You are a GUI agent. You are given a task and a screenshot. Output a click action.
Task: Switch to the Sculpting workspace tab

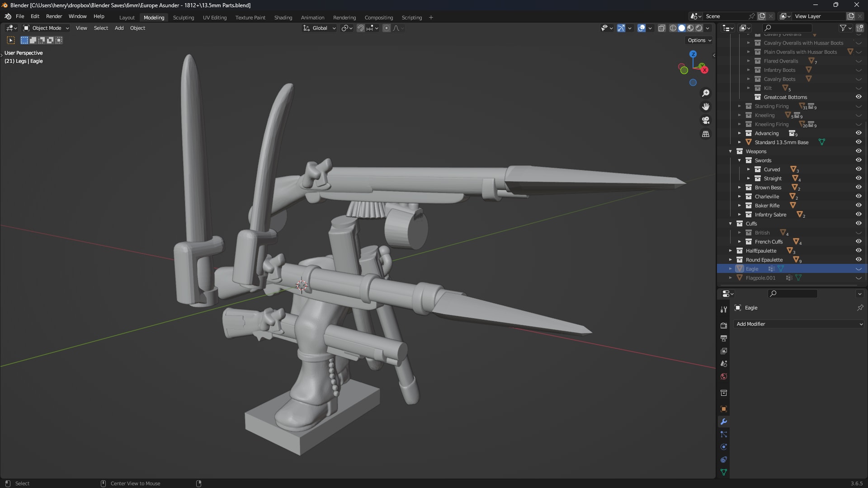(183, 18)
